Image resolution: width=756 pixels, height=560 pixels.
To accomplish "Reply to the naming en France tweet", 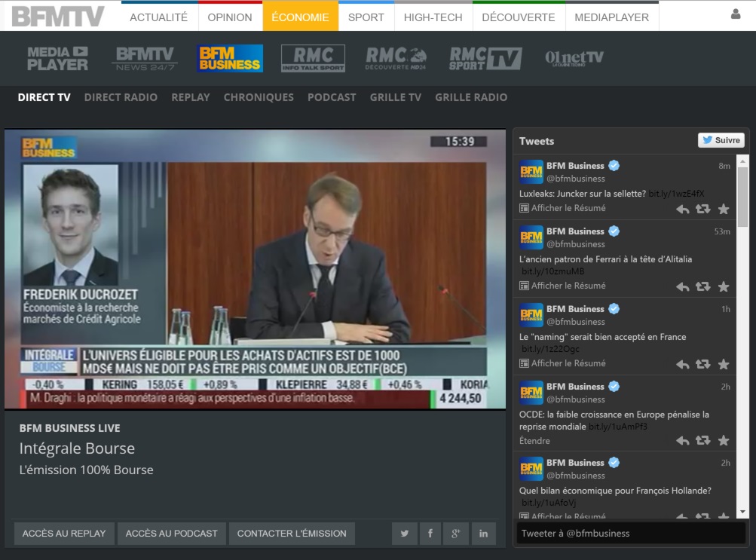I will pyautogui.click(x=682, y=364).
